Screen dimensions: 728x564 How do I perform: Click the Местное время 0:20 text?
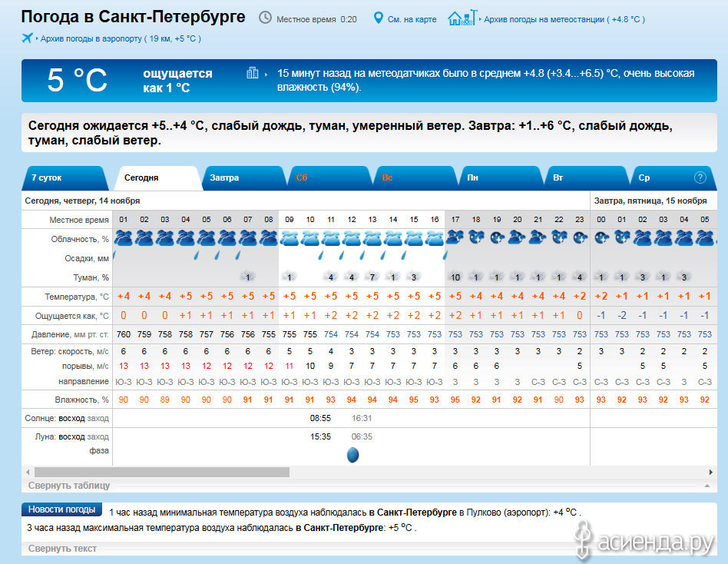point(316,19)
